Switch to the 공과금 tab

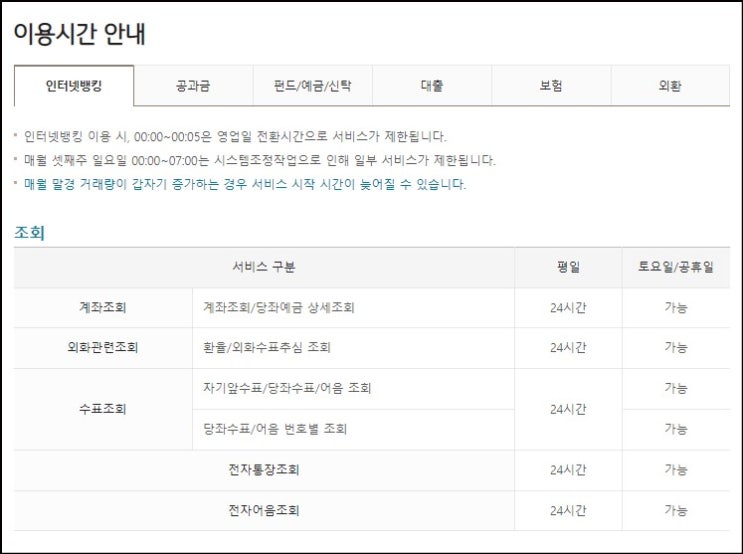(193, 86)
